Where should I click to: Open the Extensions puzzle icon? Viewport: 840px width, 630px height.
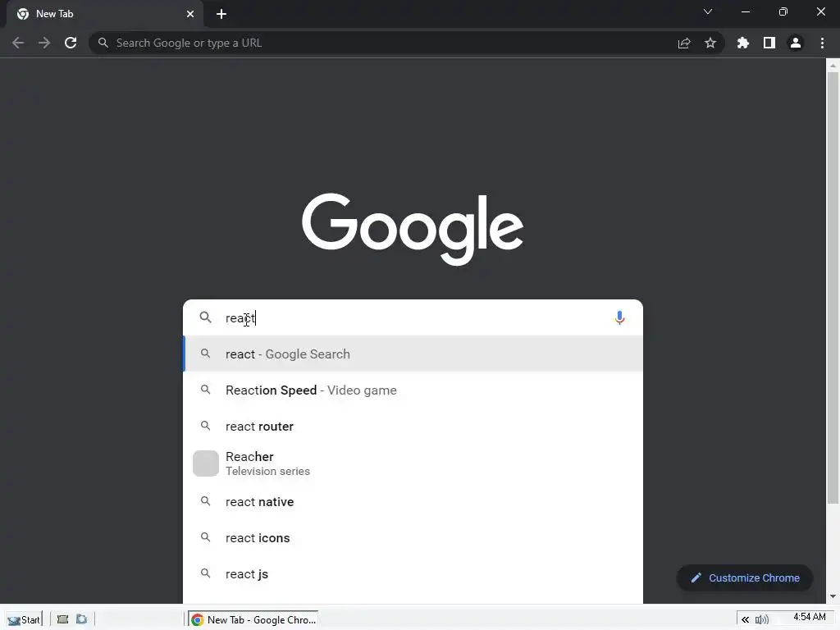pyautogui.click(x=743, y=43)
